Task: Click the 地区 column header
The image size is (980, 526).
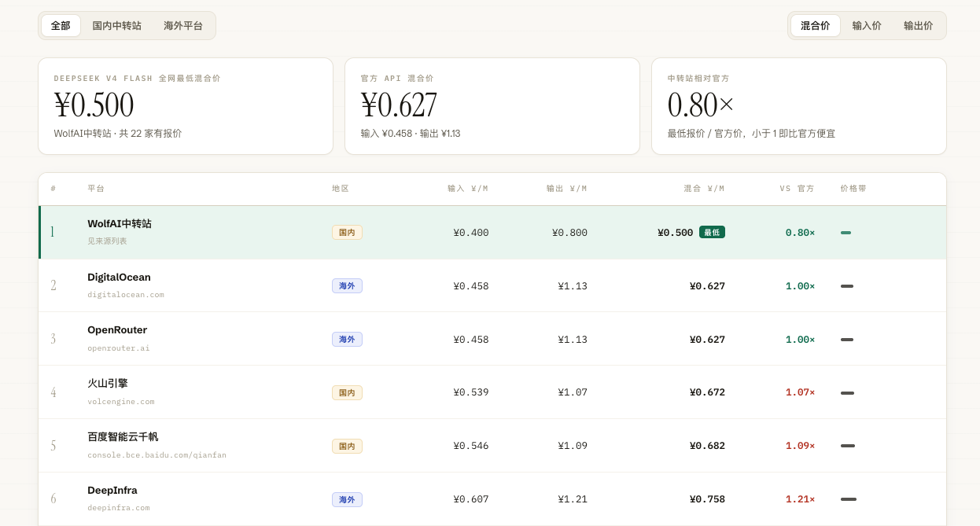Action: pyautogui.click(x=341, y=189)
